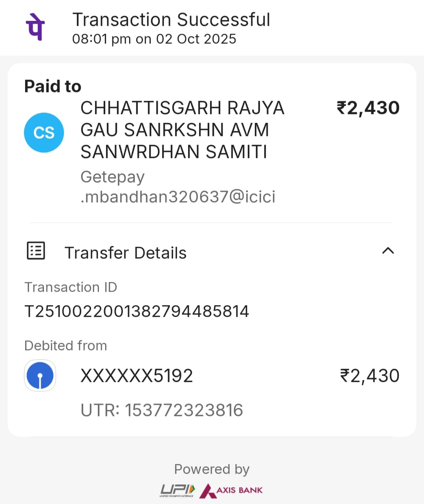Select the Transaction ID number T2510022001382794485814
This screenshot has width=424, height=504.
(x=137, y=311)
